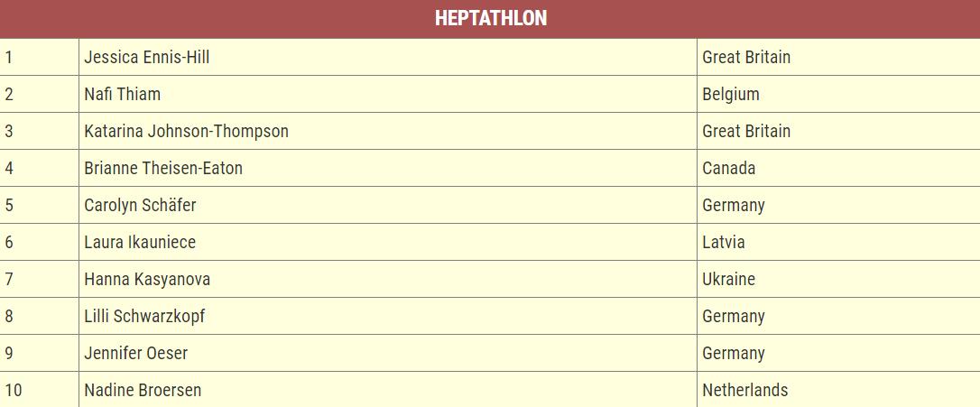
Task: Click the Nafi Thiam name cell
Action: (x=387, y=94)
